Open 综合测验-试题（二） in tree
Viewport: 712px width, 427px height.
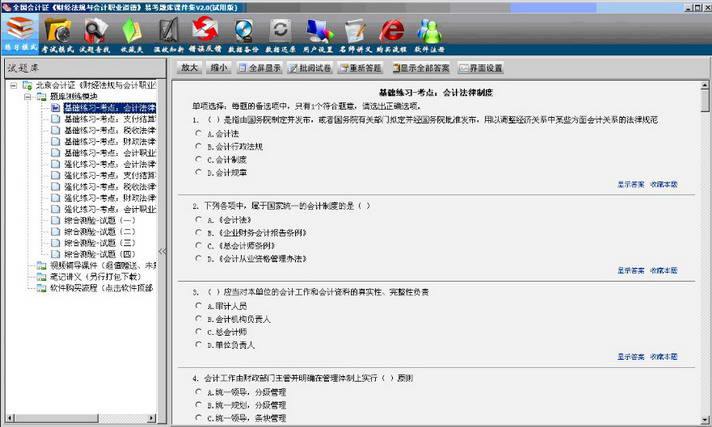point(99,232)
